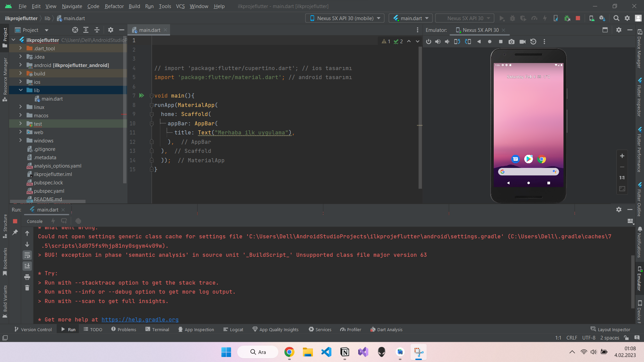Open the Nexus 5X API 30 (mobile) device dropdown
The width and height of the screenshot is (644, 362).
[345, 18]
